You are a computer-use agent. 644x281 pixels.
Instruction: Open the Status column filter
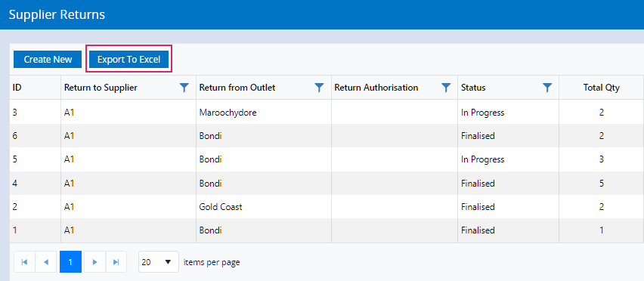point(547,88)
